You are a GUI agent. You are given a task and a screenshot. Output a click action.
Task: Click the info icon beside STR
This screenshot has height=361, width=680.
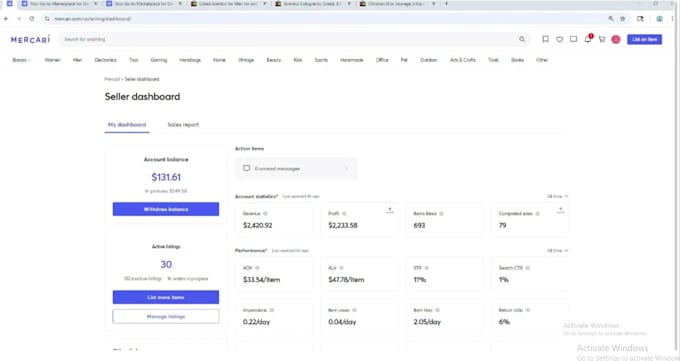point(427,268)
